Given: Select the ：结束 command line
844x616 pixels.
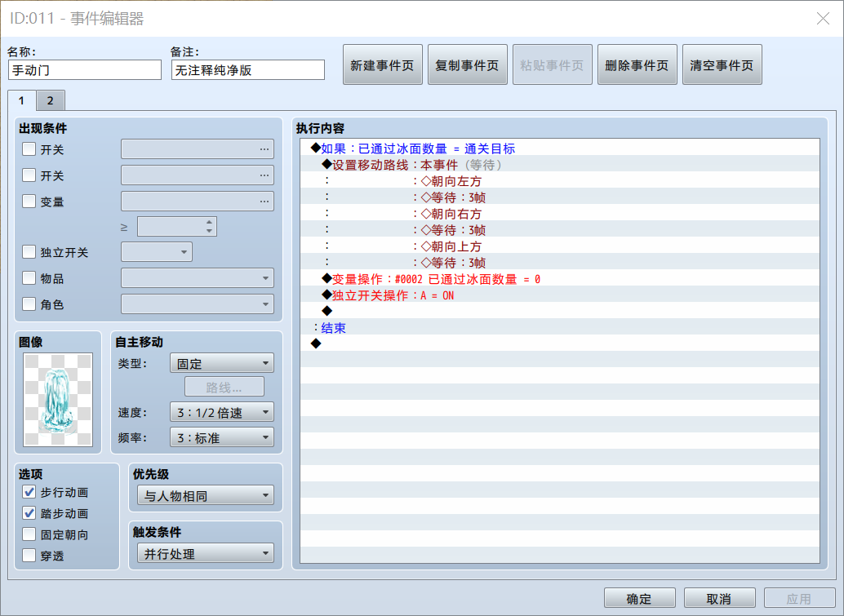Looking at the screenshot, I should 560,328.
